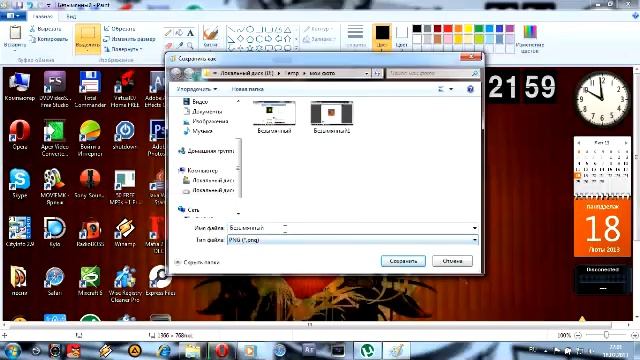
Task: Select the Pencil tool in Paint
Action: (169, 33)
